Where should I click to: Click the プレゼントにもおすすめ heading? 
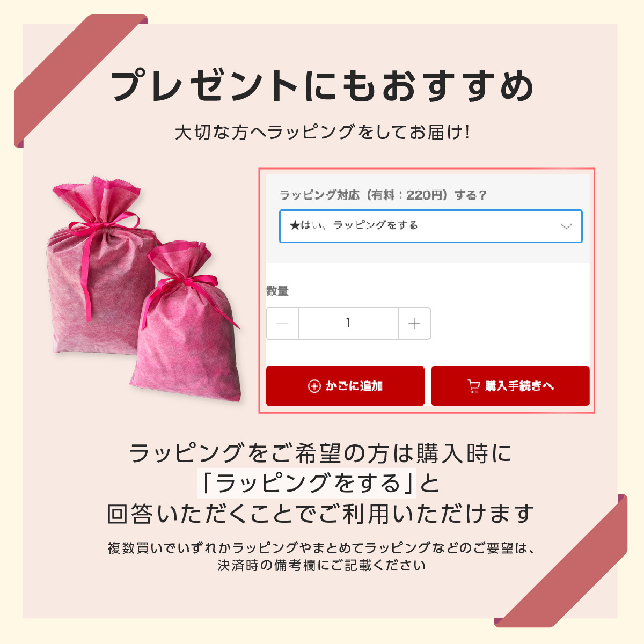click(322, 86)
